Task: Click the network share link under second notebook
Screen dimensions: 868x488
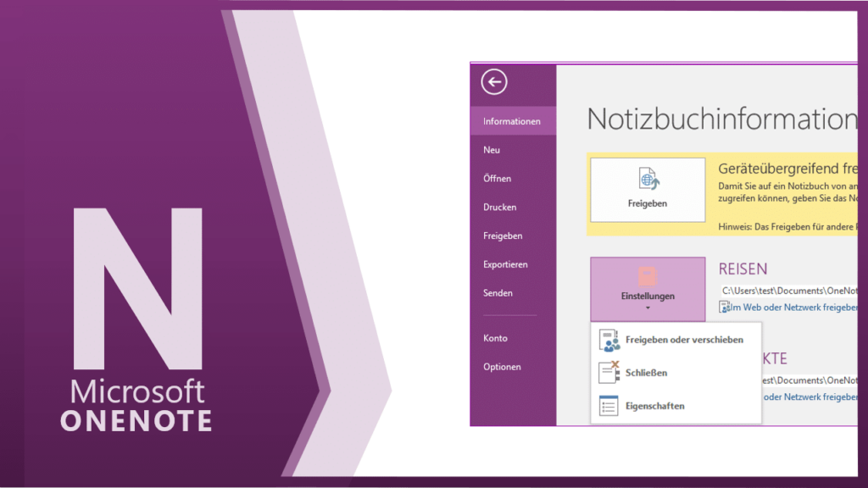Action: point(809,396)
